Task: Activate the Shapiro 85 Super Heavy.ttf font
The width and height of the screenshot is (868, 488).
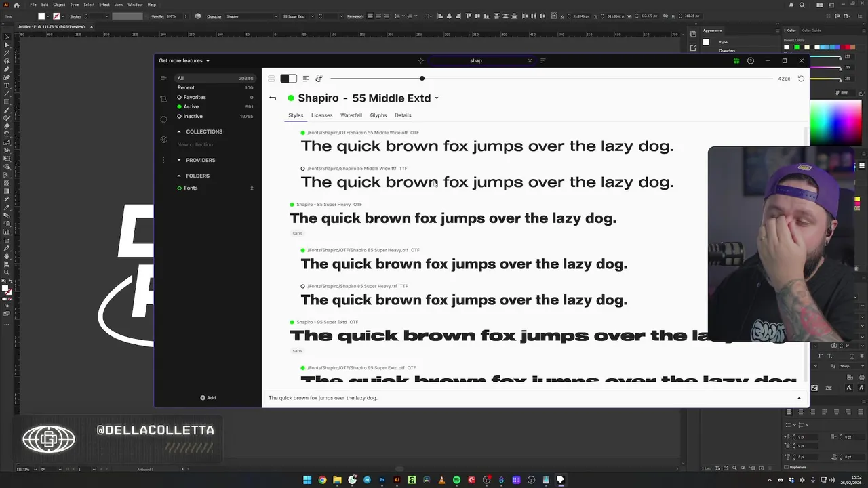Action: tap(302, 286)
